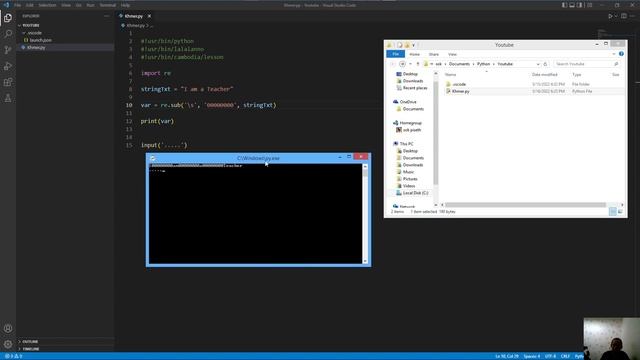Viewport: 640px width, 360px height.
Task: Click Documents in the address bar path
Action: [x=459, y=64]
